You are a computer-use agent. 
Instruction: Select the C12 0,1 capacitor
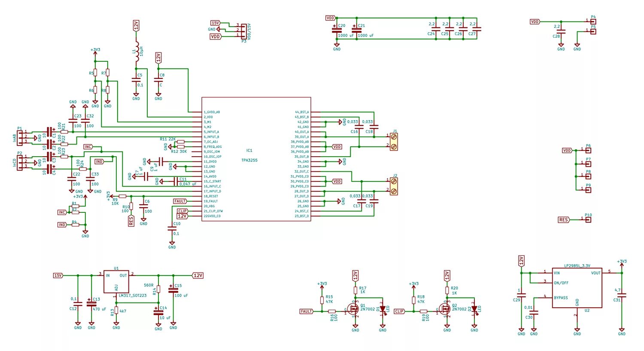(78, 304)
